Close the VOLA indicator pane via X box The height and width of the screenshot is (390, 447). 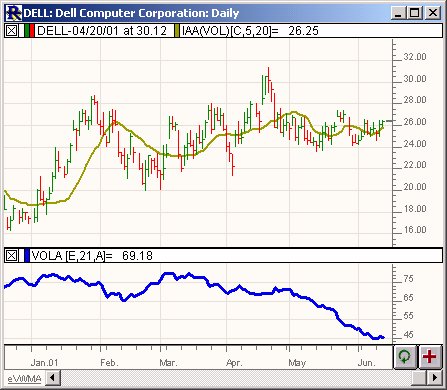[x=12, y=256]
